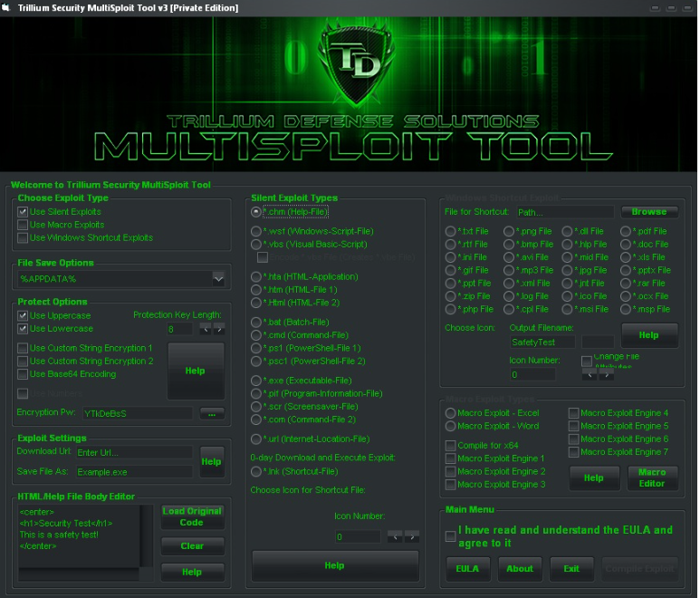
Task: Uncheck the Use Lowercase option
Action: pos(23,329)
